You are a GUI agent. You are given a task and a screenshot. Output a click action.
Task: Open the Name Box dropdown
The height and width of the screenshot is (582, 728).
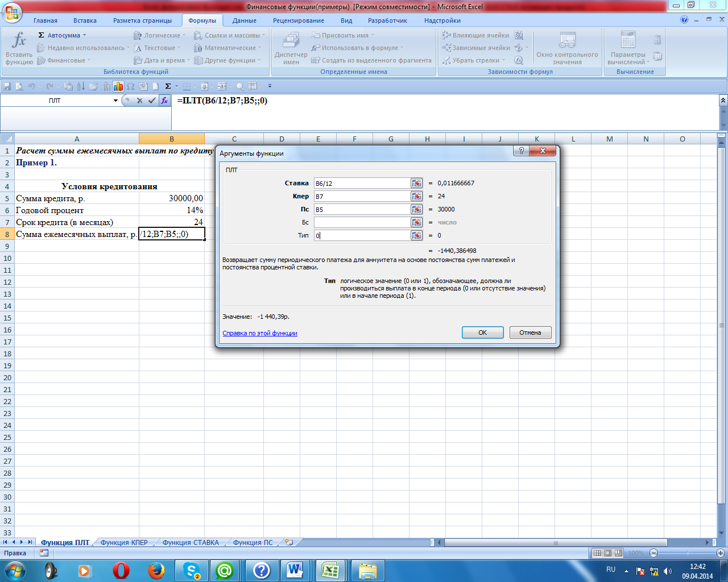(115, 101)
